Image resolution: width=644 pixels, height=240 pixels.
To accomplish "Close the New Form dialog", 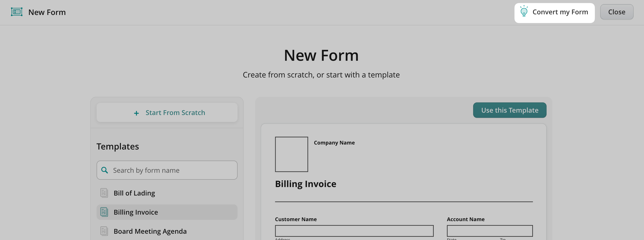I will click(616, 12).
